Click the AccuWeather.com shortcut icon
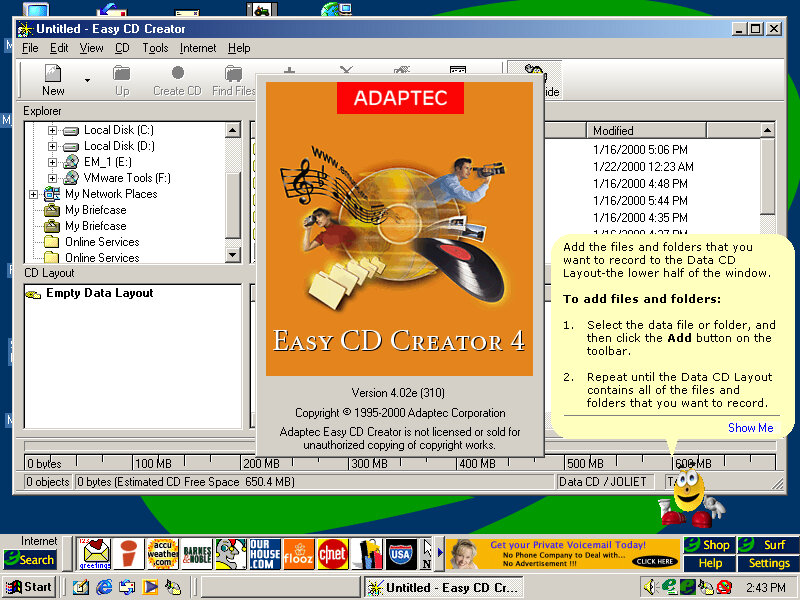The width and height of the screenshot is (800, 600). click(x=162, y=553)
